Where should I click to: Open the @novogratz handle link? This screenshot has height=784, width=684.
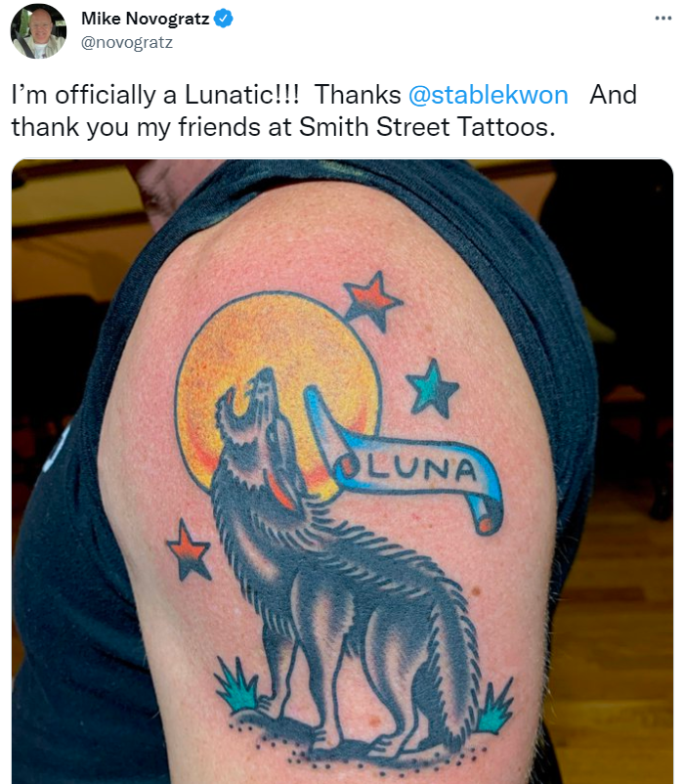(x=127, y=42)
